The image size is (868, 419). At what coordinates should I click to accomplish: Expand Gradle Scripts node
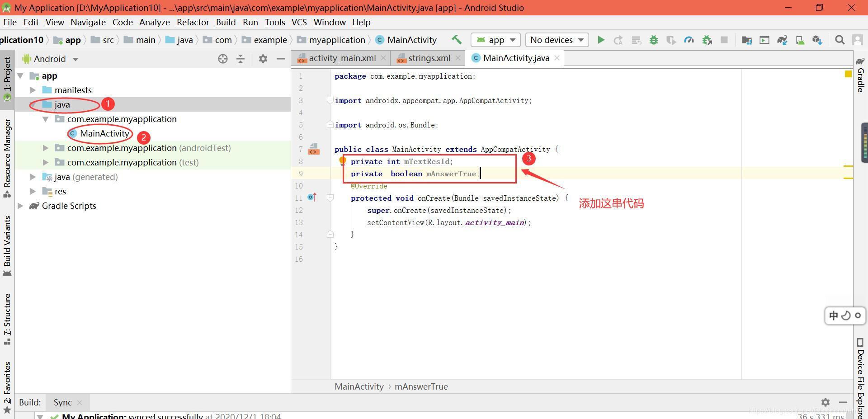(20, 206)
